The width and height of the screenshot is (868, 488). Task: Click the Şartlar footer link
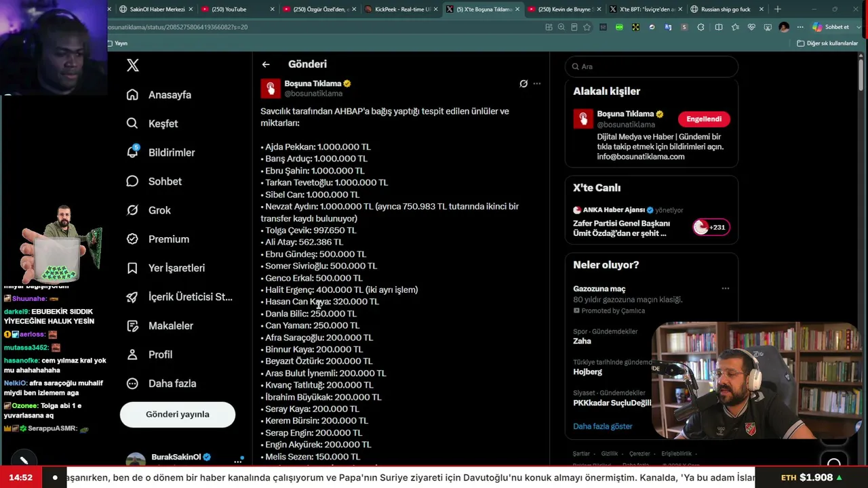click(x=581, y=454)
